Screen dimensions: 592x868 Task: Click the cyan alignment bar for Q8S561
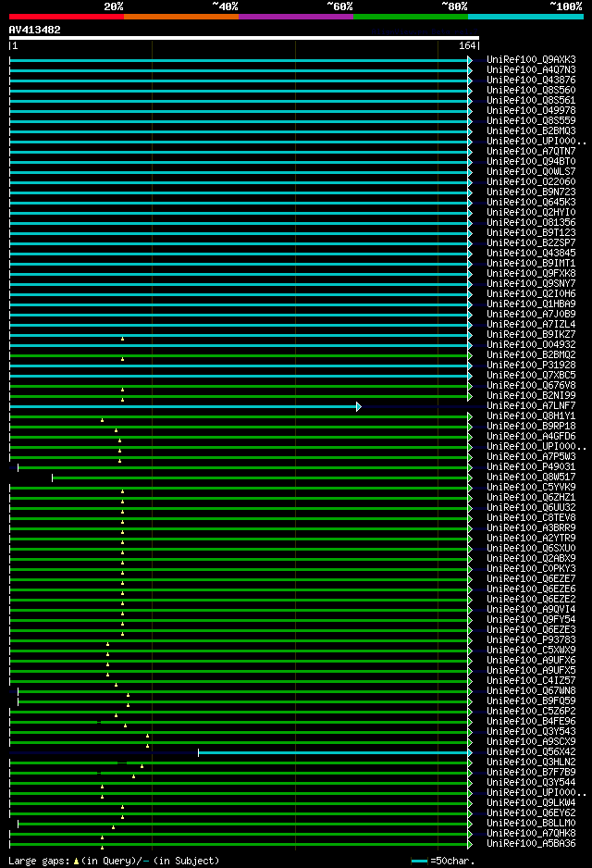239,101
